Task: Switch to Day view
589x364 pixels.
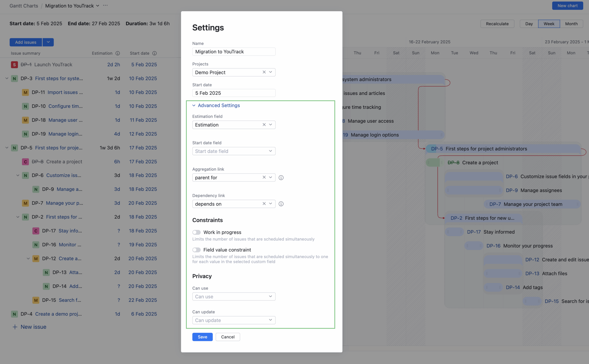Action: (x=529, y=24)
